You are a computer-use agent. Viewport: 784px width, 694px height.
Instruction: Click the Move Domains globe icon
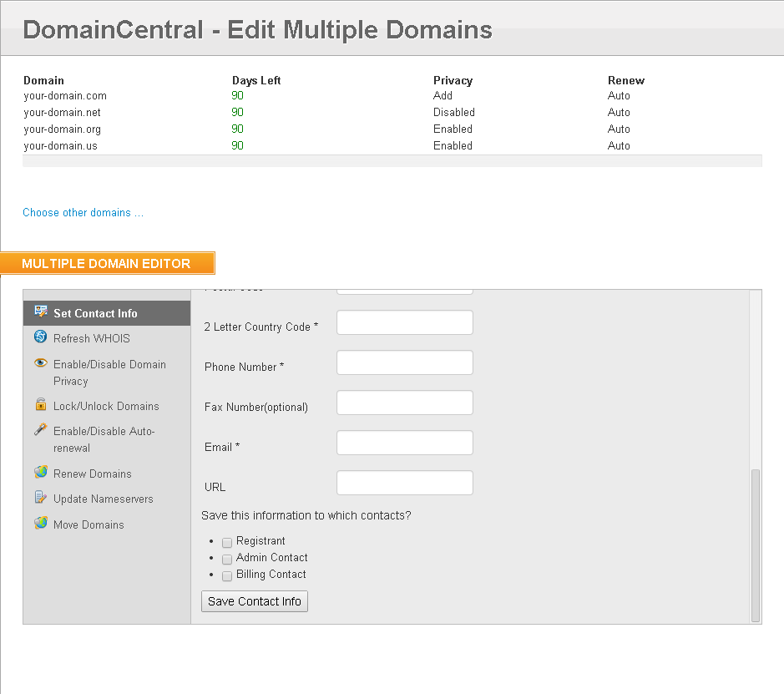click(x=41, y=523)
